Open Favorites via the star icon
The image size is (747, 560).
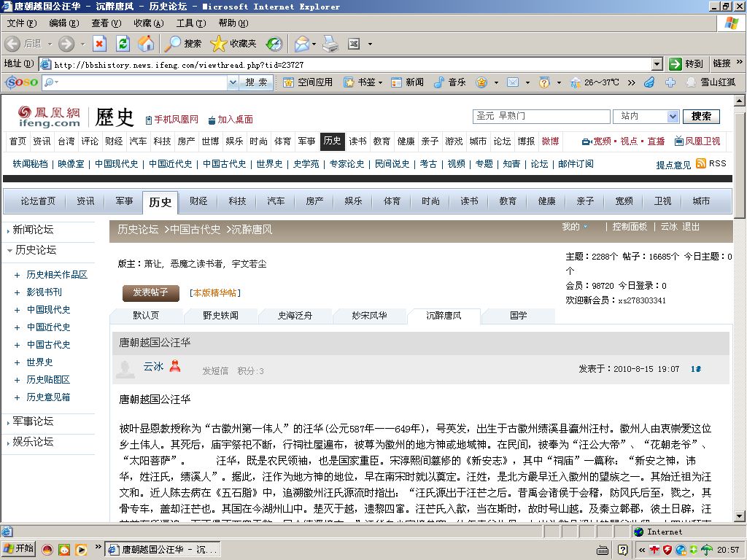click(x=219, y=44)
